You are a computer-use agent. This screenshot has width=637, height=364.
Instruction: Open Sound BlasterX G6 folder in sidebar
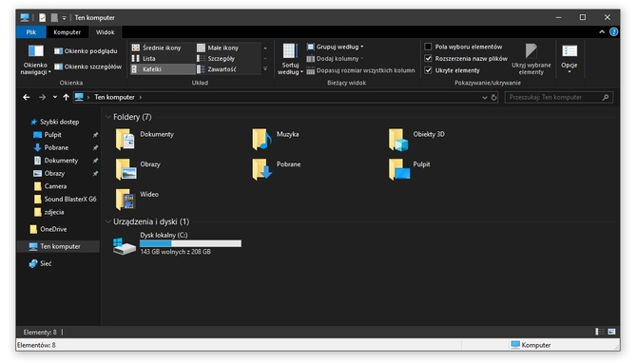click(x=65, y=199)
